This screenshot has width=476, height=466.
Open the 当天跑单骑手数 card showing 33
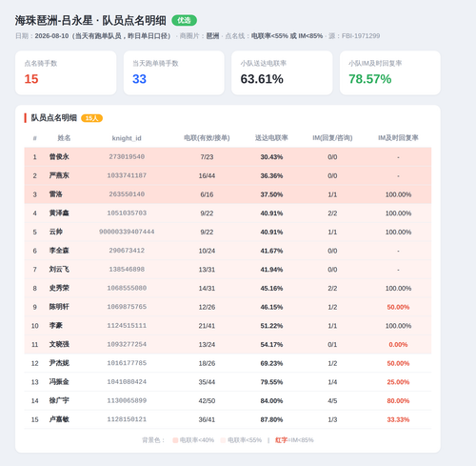174,72
